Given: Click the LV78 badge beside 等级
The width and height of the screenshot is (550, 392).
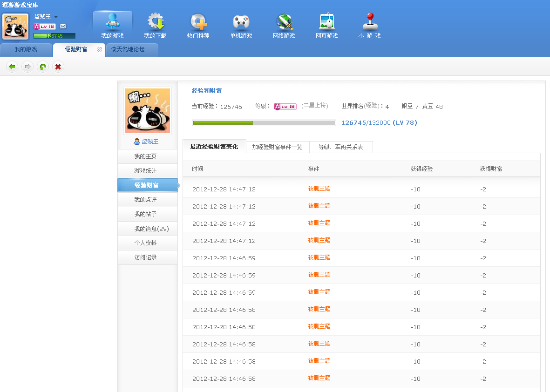Looking at the screenshot, I should [285, 106].
